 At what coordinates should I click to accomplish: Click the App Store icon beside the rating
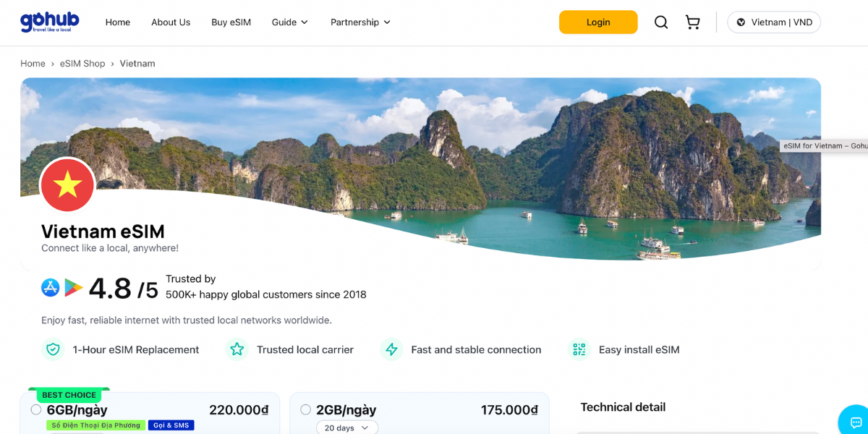click(x=49, y=287)
